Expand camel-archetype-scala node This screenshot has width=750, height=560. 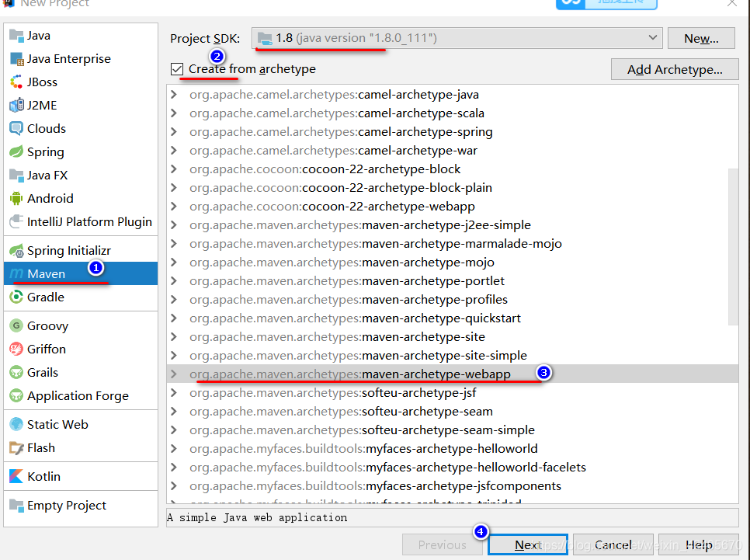[x=174, y=113]
